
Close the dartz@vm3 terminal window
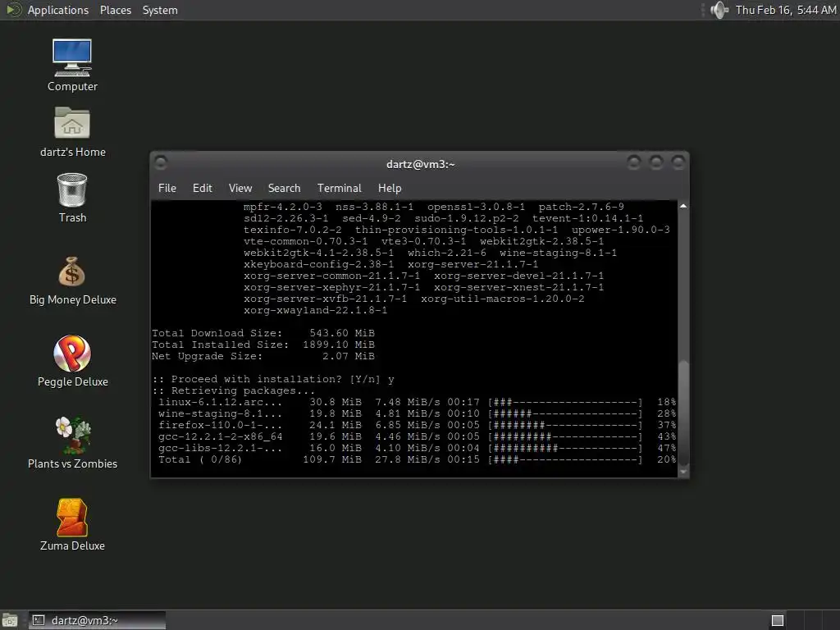coord(678,162)
